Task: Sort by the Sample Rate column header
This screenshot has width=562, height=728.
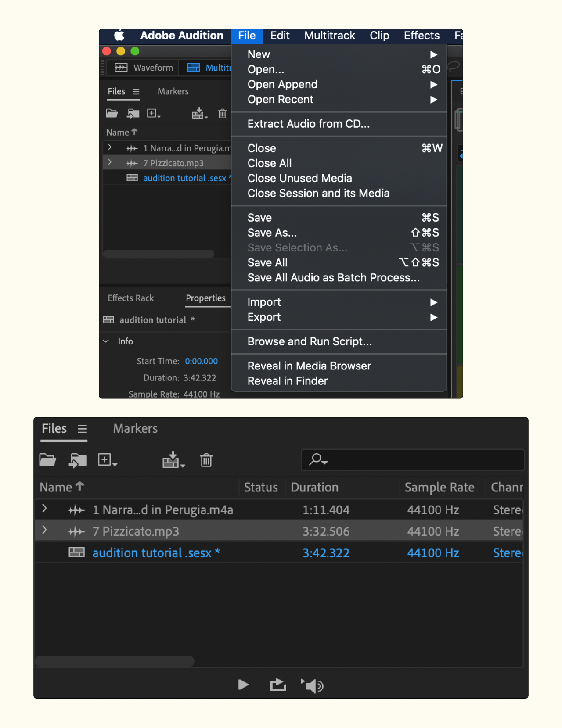Action: (440, 487)
